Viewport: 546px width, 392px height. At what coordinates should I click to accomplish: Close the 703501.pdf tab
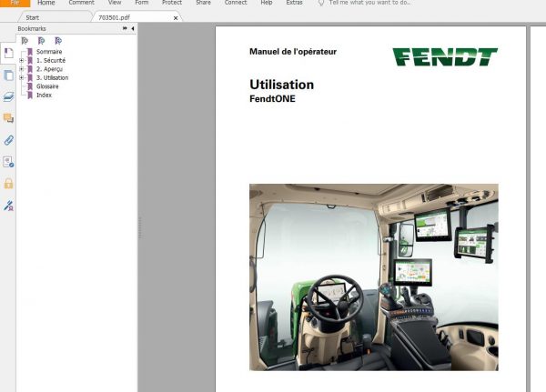176,18
